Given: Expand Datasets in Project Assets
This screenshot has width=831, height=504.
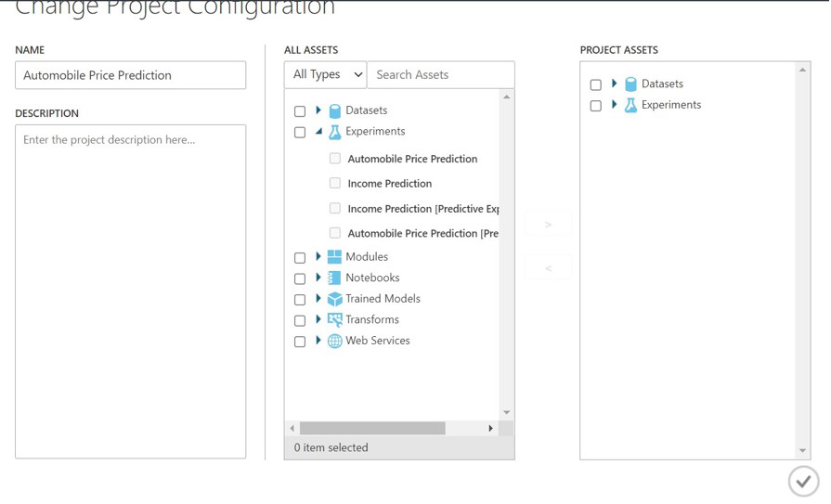Looking at the screenshot, I should click(614, 84).
